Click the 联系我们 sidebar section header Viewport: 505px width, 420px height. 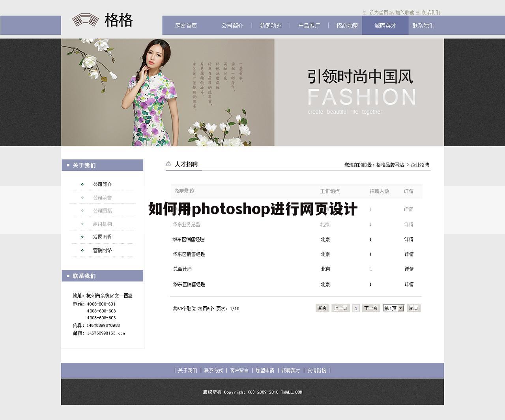[x=103, y=276]
